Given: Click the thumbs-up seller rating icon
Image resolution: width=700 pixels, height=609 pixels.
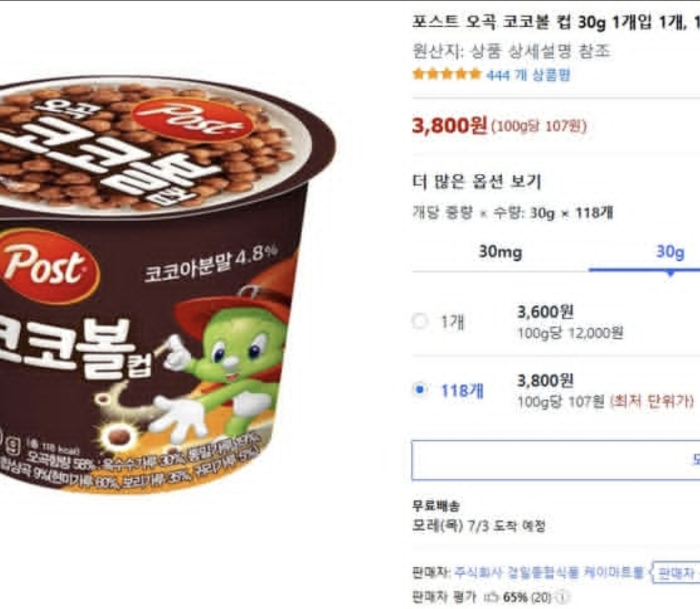Looking at the screenshot, I should [x=492, y=597].
